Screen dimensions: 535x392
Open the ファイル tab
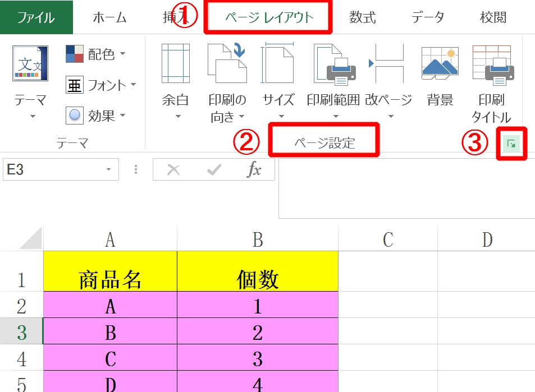pyautogui.click(x=36, y=17)
